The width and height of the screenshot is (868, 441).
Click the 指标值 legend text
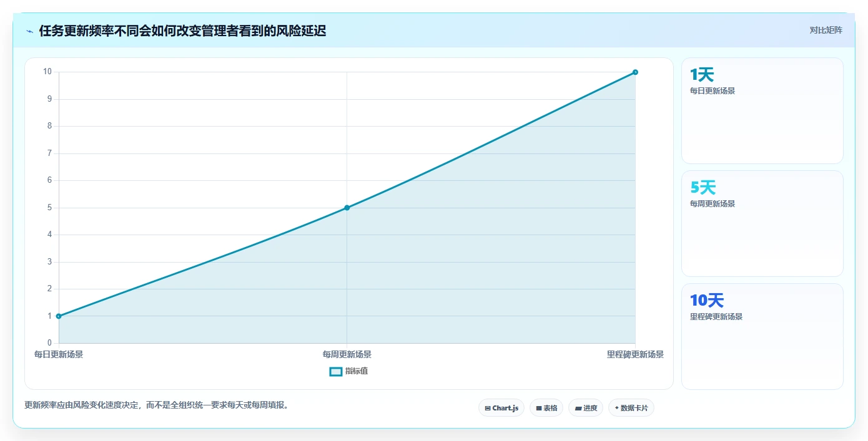[357, 371]
